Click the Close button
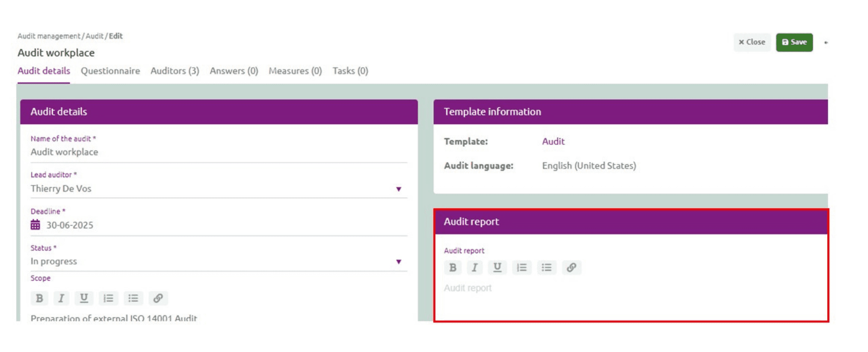This screenshot has height=352, width=868. tap(752, 42)
